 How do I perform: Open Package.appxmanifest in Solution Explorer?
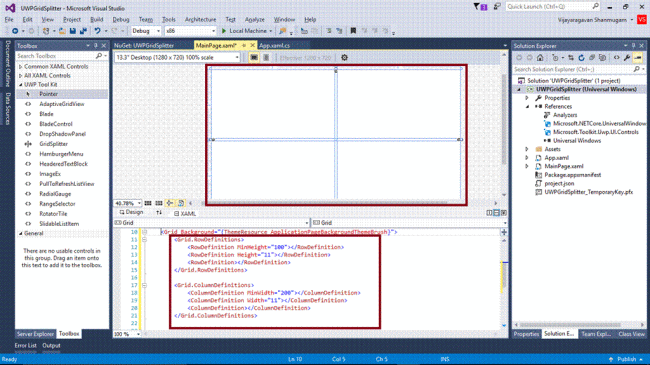572,175
